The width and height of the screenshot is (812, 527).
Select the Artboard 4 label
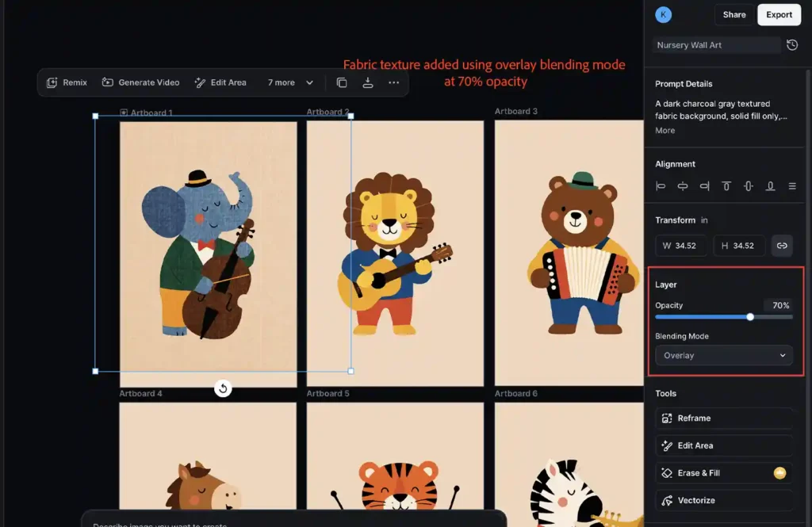(140, 393)
